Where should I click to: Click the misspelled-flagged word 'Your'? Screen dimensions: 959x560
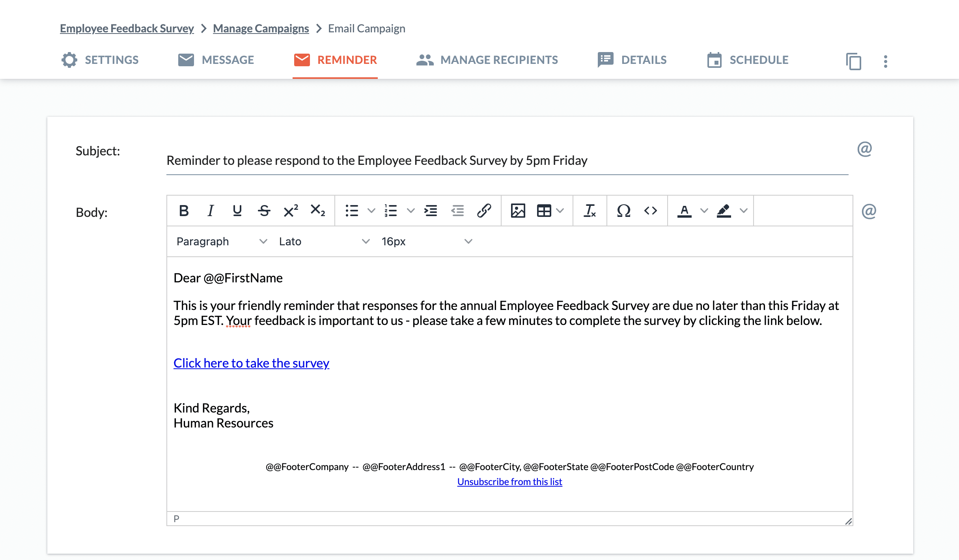[239, 321]
